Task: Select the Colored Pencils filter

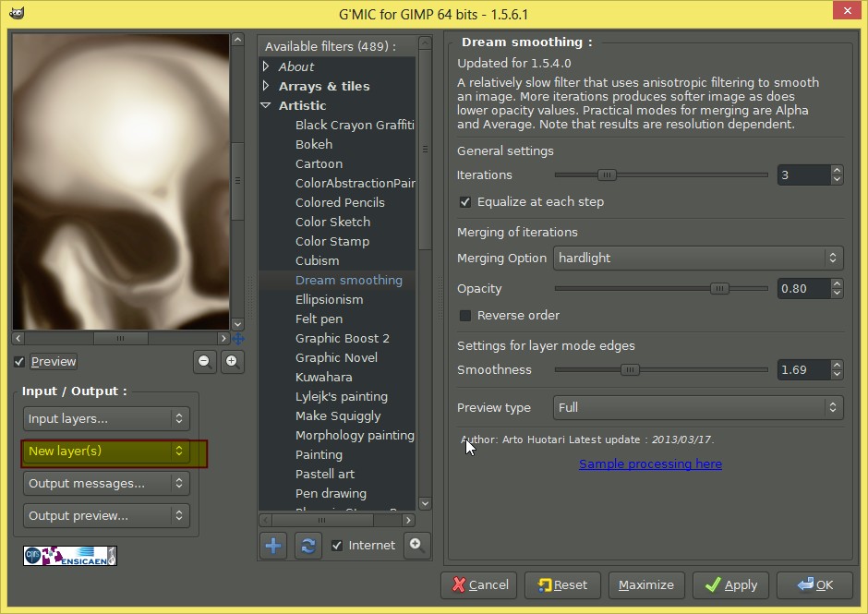Action: [340, 202]
